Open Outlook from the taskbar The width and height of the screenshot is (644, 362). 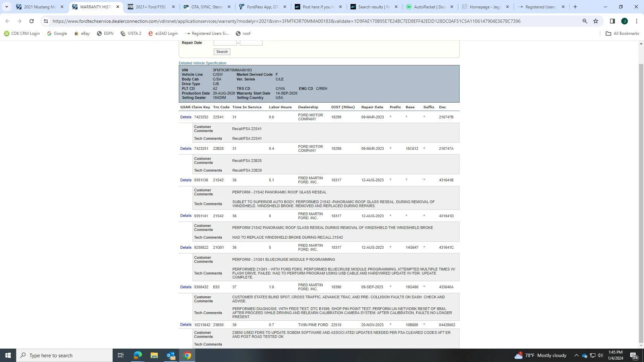coord(171,355)
